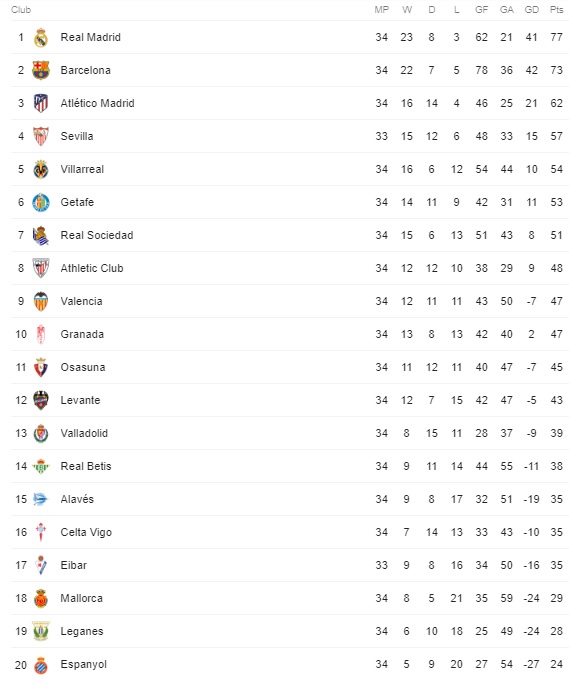Click the Real Madrid crest icon
Viewport: 572px width, 687px height.
pyautogui.click(x=41, y=38)
